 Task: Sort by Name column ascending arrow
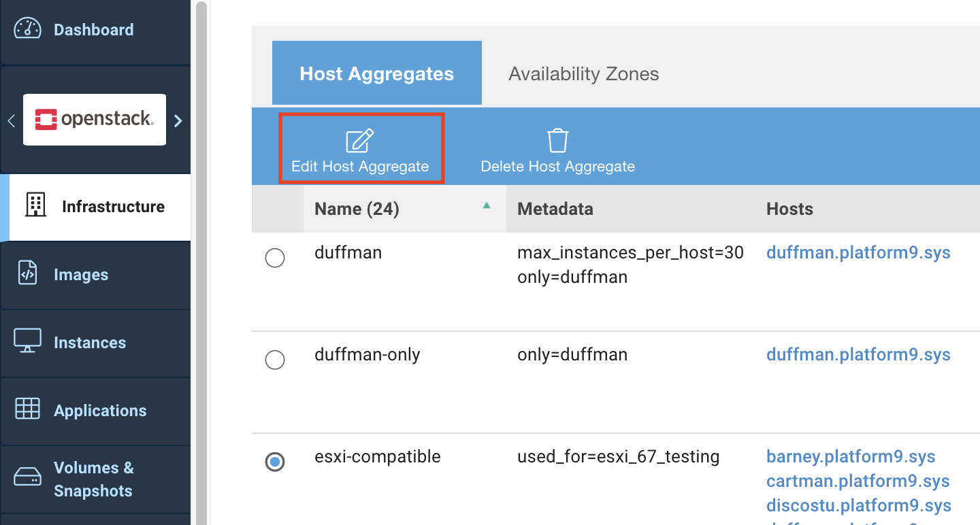[487, 205]
